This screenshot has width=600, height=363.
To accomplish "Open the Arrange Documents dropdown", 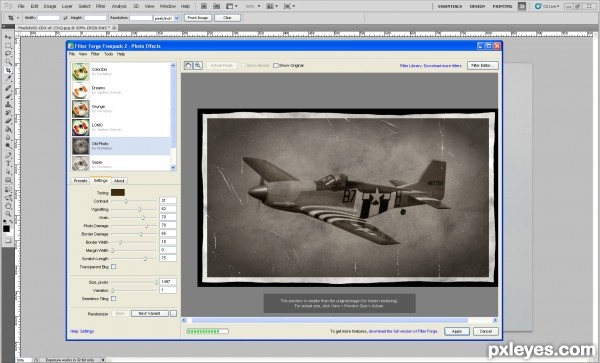I will click(x=272, y=6).
